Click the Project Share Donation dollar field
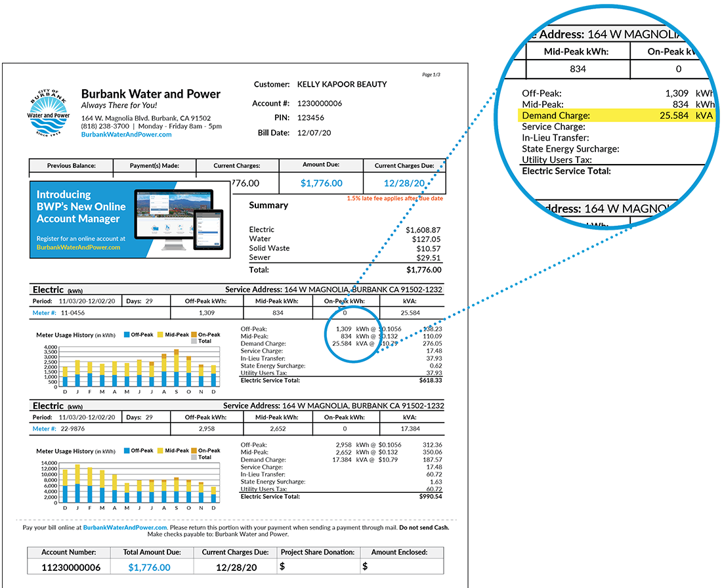 pyautogui.click(x=318, y=566)
